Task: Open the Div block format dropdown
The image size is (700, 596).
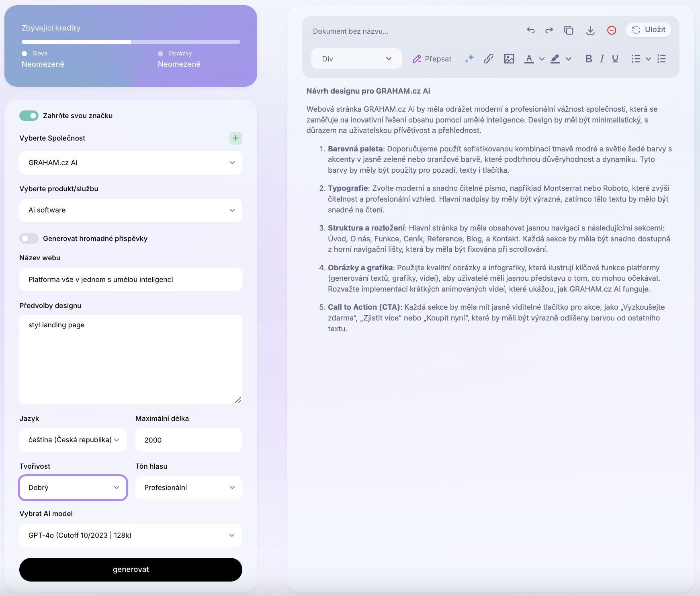Action: tap(356, 59)
